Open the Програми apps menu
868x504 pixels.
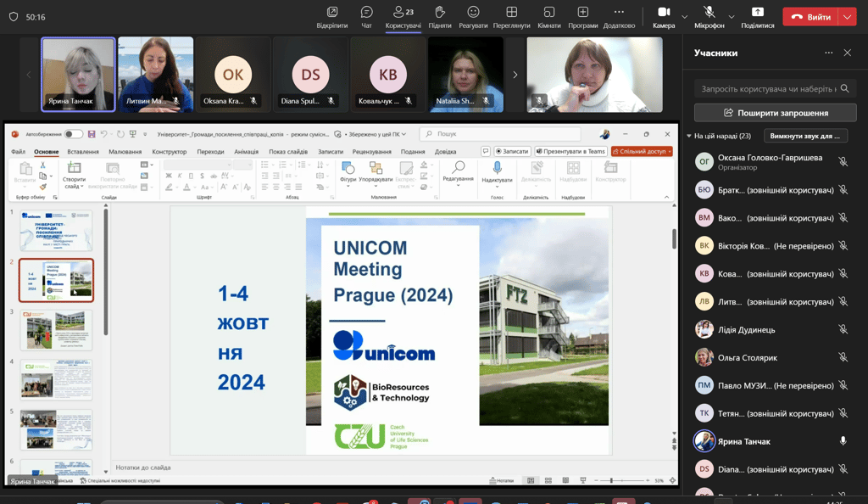point(583,17)
